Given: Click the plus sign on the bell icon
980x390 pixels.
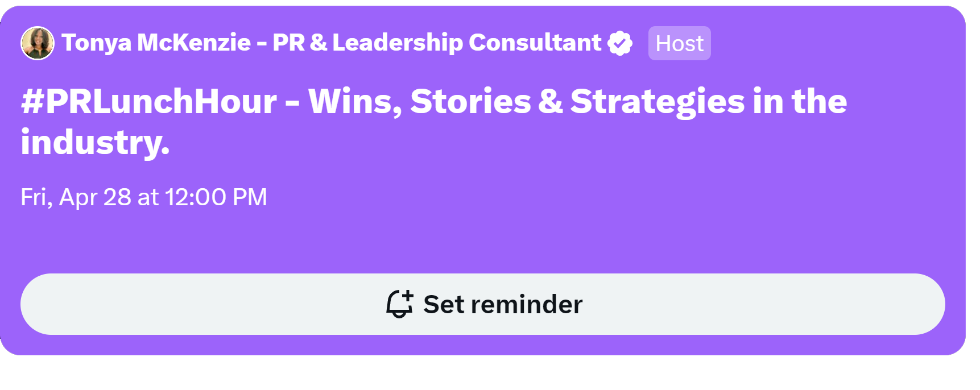Looking at the screenshot, I should (x=407, y=296).
